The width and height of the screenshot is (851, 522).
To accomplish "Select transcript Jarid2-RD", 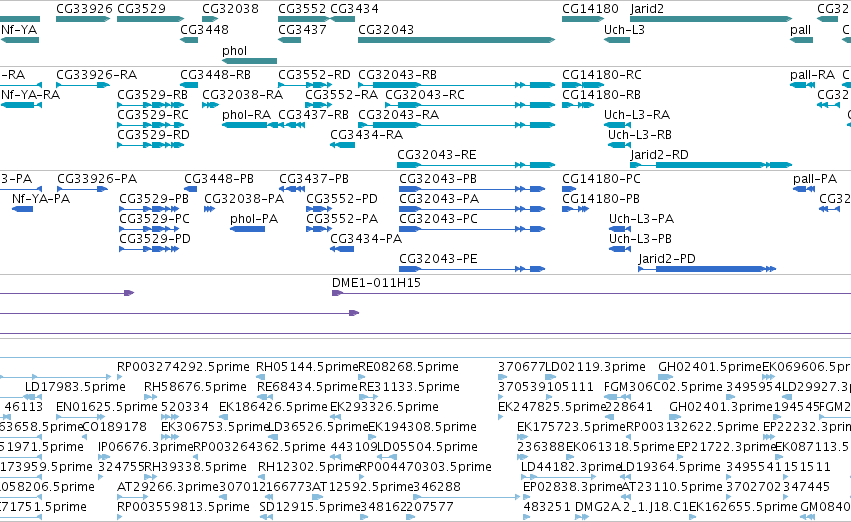I will 659,155.
